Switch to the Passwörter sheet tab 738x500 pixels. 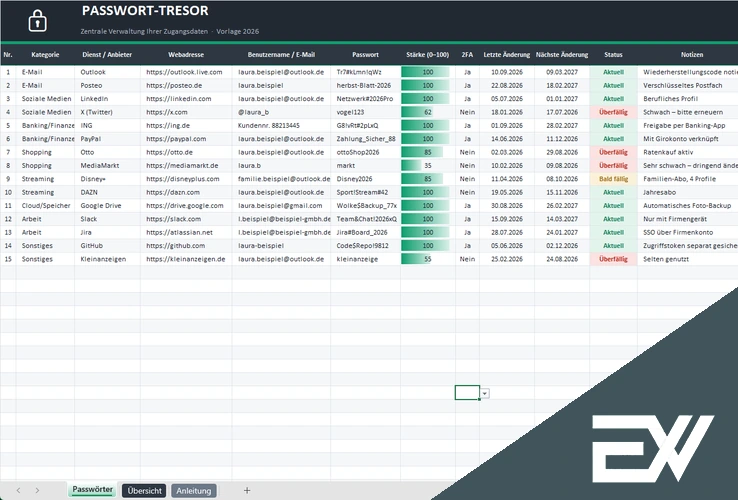[92, 490]
